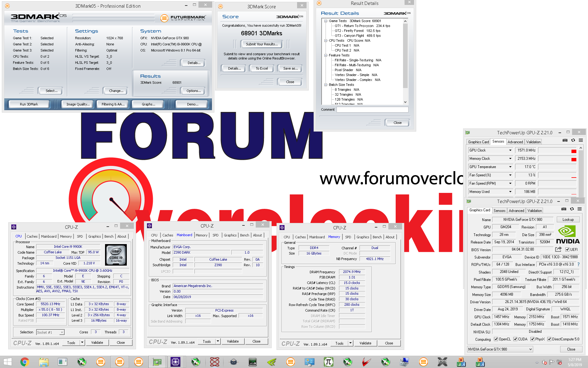Open red atom taskbar icon
Viewport: 588px width, 368px height.
coord(215,362)
